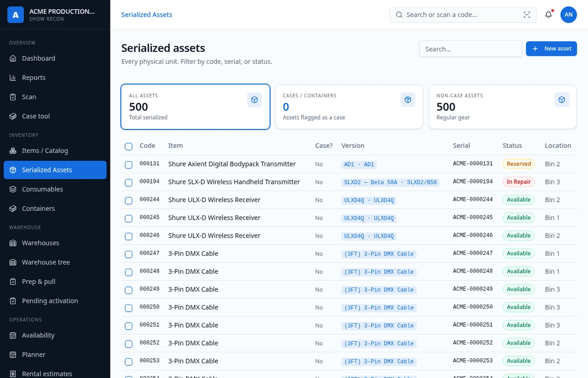
Task: Open Dashboard from the sidebar
Action: tap(55, 58)
